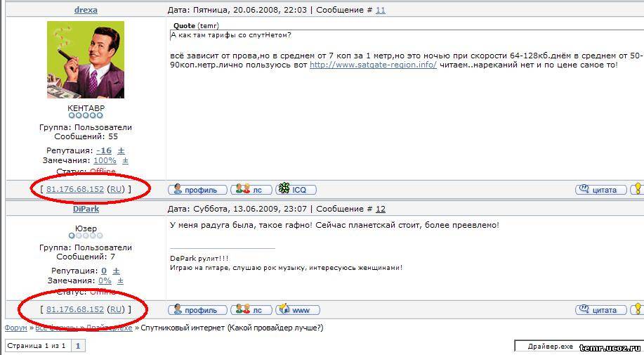Screen dimensions: 644x355
Task: Open DiPark's profile button
Action: [197, 310]
